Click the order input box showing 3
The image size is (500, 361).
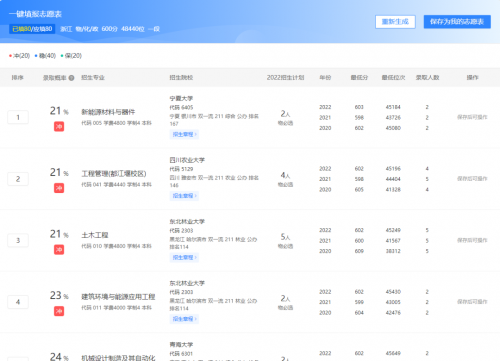coord(18,240)
